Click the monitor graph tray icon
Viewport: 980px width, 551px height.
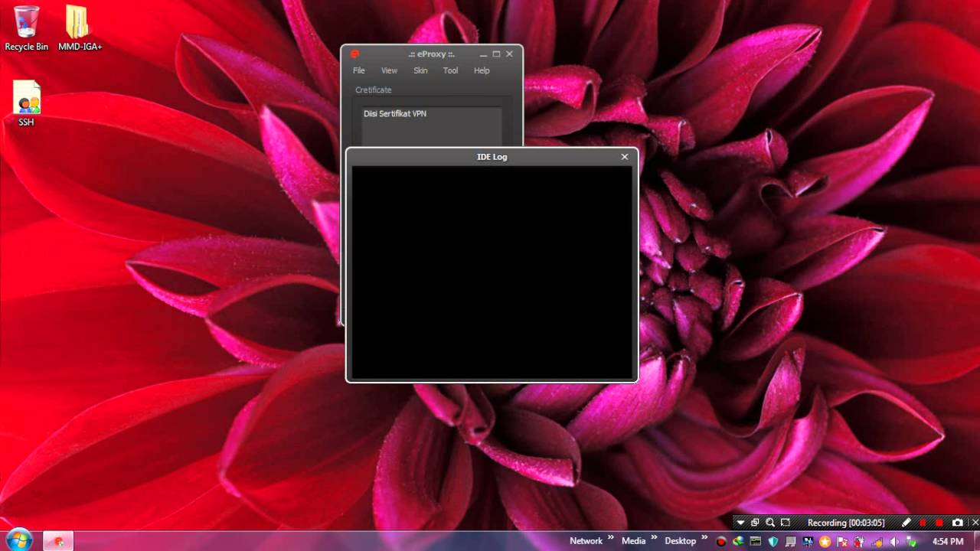coord(756,541)
